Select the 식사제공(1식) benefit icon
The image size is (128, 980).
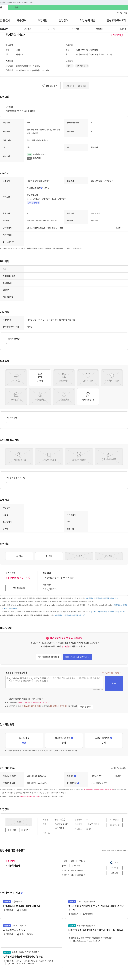[x=88, y=397]
